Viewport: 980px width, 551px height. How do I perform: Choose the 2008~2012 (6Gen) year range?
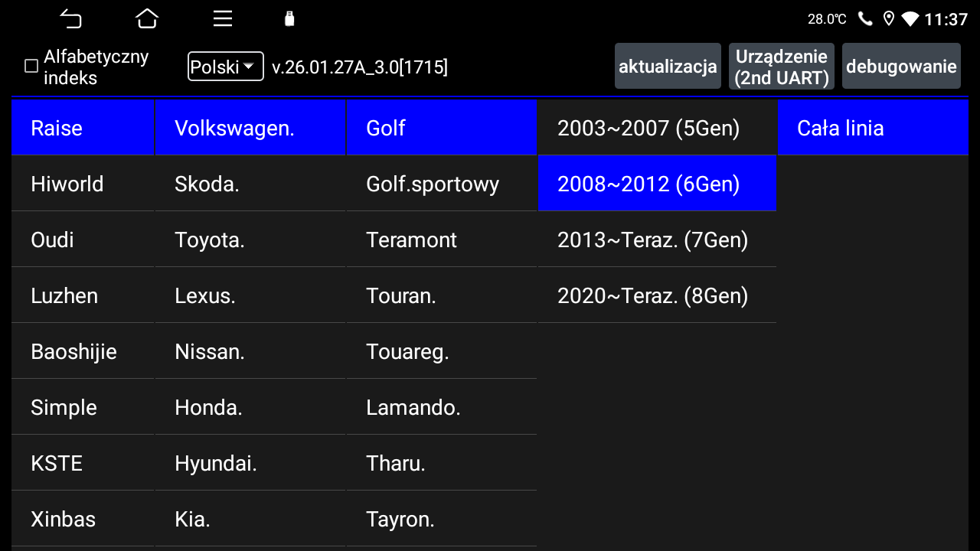657,184
